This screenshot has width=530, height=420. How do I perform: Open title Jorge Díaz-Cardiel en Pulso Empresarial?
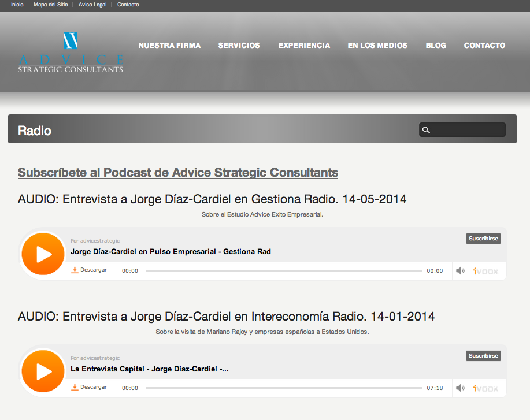click(x=171, y=252)
